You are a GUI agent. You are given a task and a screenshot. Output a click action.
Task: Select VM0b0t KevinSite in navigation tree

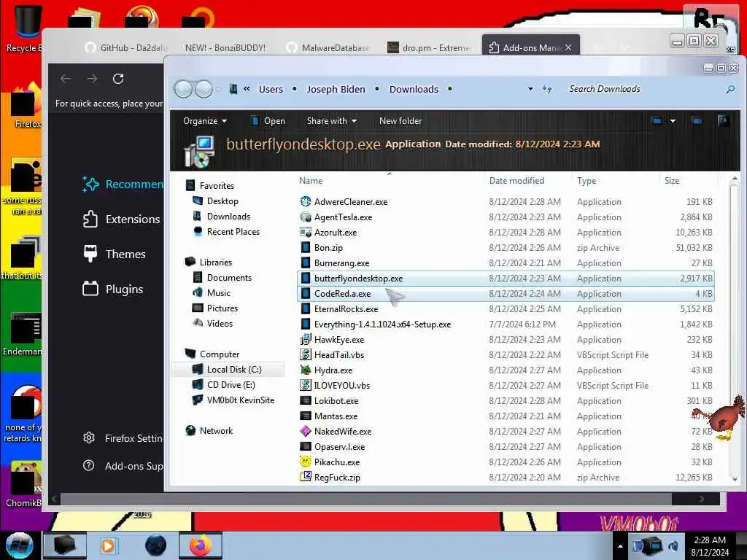click(240, 400)
